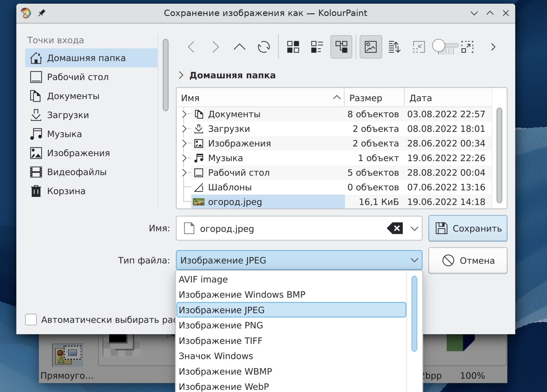Click the 100% zoom status in KolourPaint
The width and height of the screenshot is (547, 392).
coord(472,375)
